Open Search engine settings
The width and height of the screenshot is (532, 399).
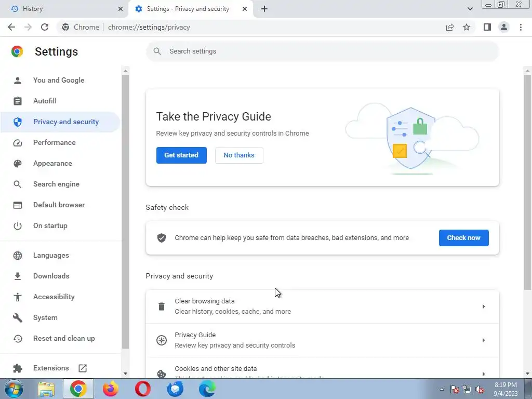(60, 184)
